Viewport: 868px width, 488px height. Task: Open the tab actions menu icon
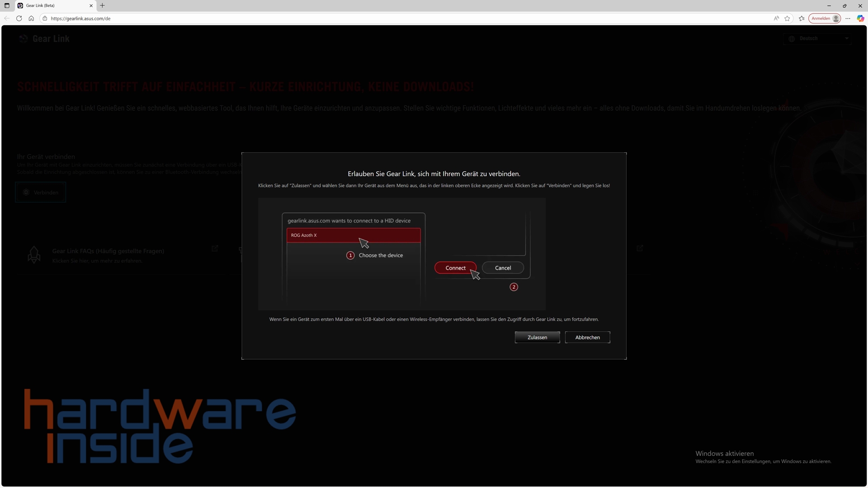click(7, 5)
